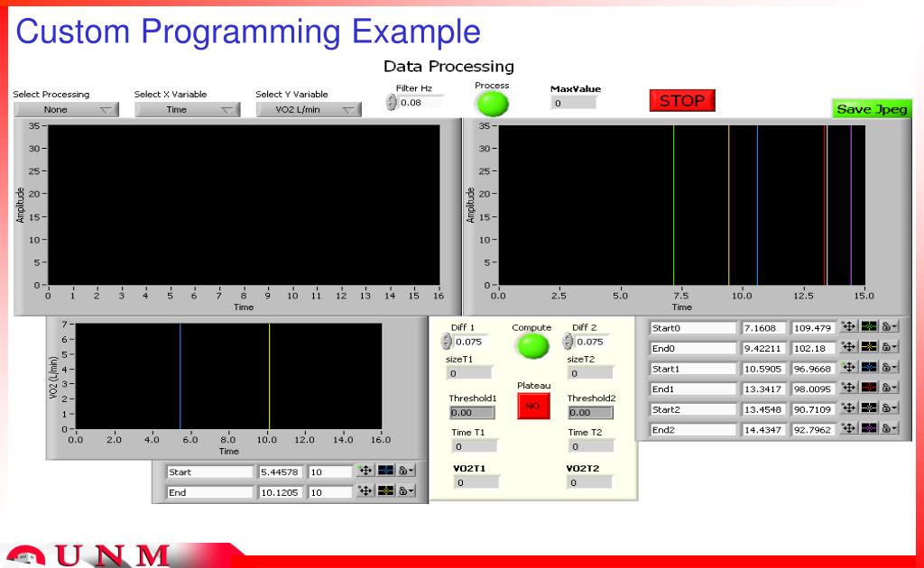Click the Start1 X value 10.5905

point(763,369)
